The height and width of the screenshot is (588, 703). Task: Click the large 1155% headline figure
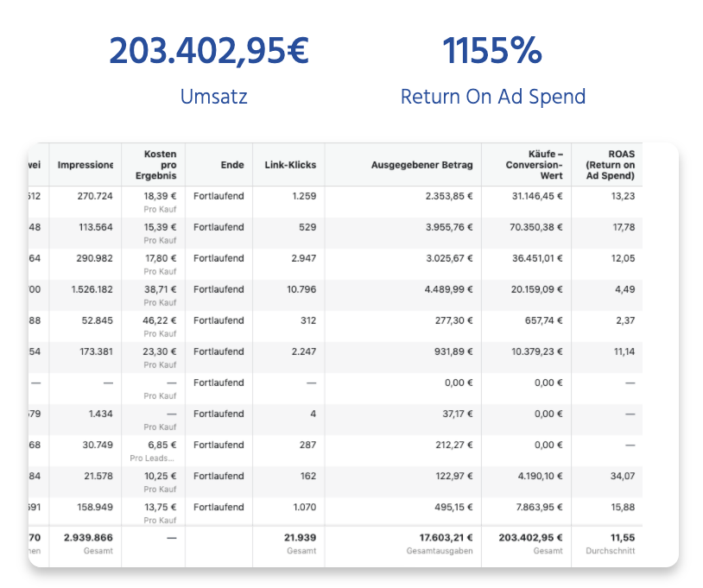492,52
